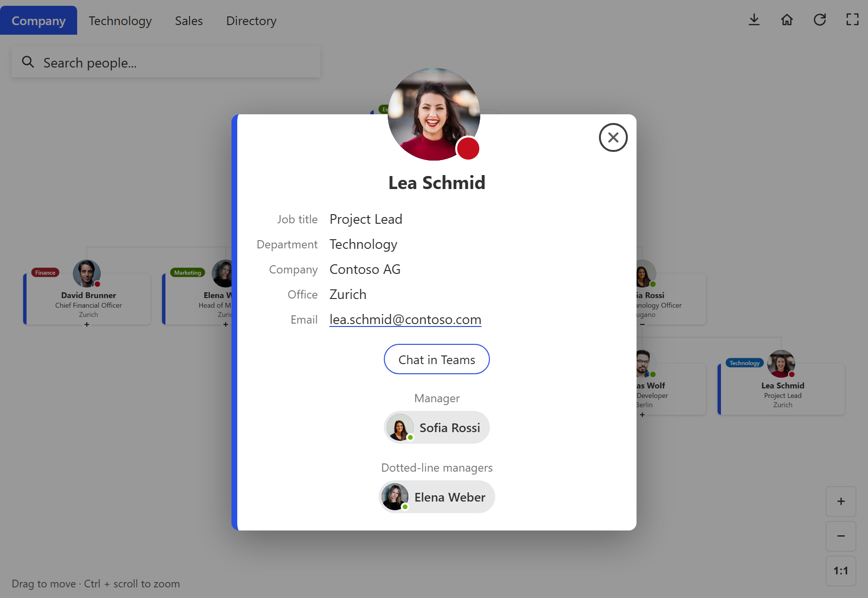Click the 'Lea Schmid' name heading
The height and width of the screenshot is (598, 868).
(x=437, y=183)
